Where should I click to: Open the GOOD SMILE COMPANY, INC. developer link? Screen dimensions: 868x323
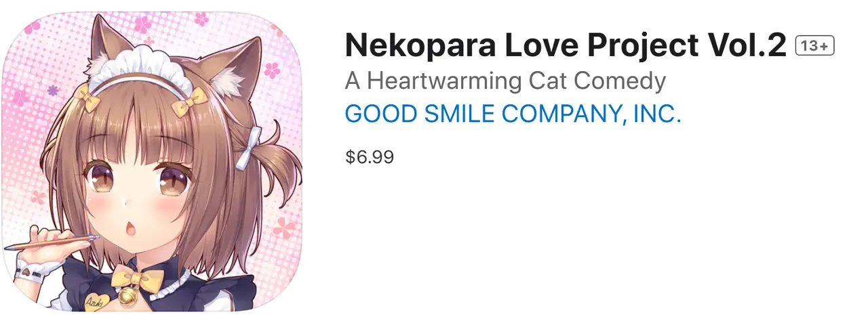click(513, 114)
